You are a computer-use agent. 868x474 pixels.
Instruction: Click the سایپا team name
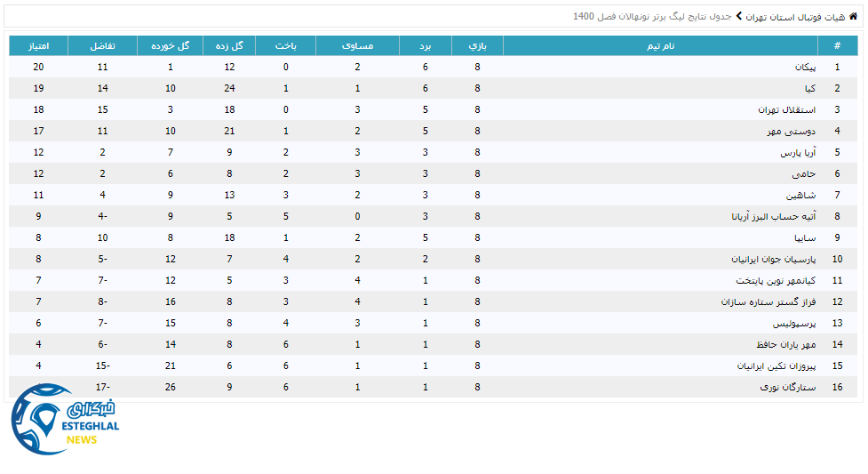tap(805, 238)
